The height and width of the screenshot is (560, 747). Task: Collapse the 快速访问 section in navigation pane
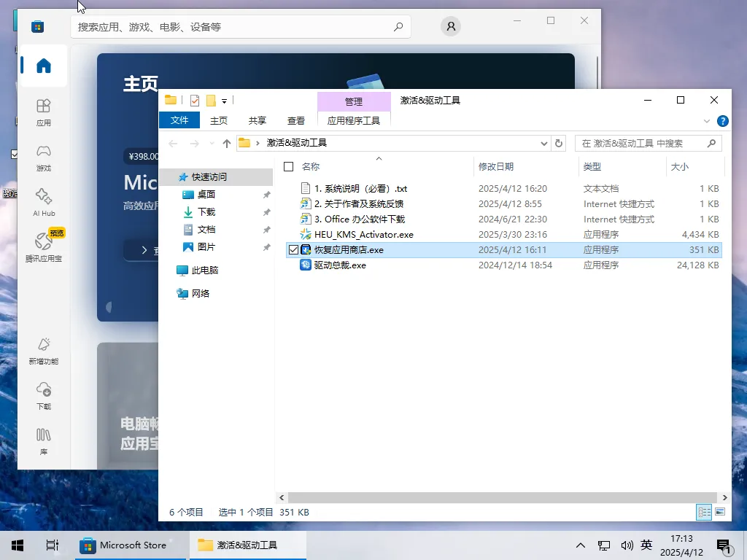click(174, 176)
